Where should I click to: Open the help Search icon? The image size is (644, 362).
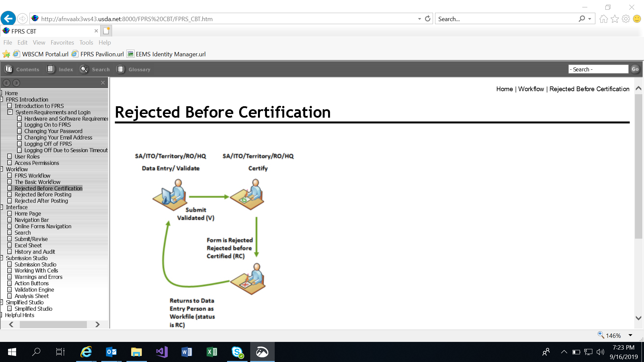click(84, 69)
